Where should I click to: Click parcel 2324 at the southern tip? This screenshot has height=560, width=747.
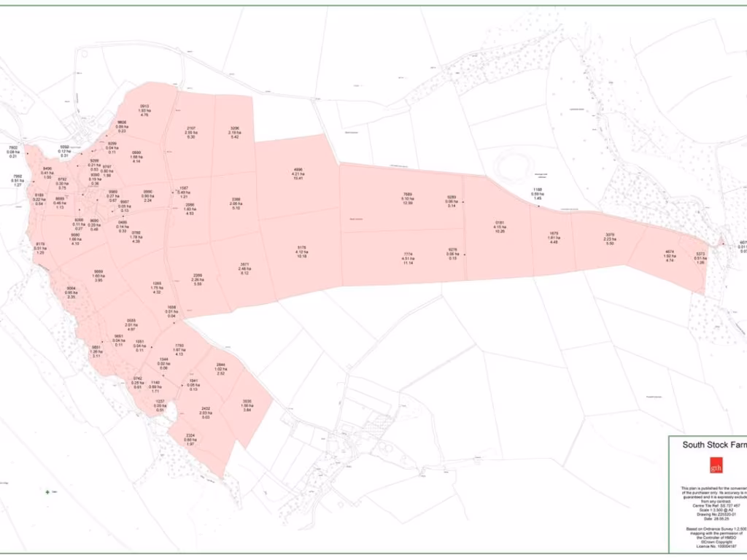pyautogui.click(x=190, y=439)
